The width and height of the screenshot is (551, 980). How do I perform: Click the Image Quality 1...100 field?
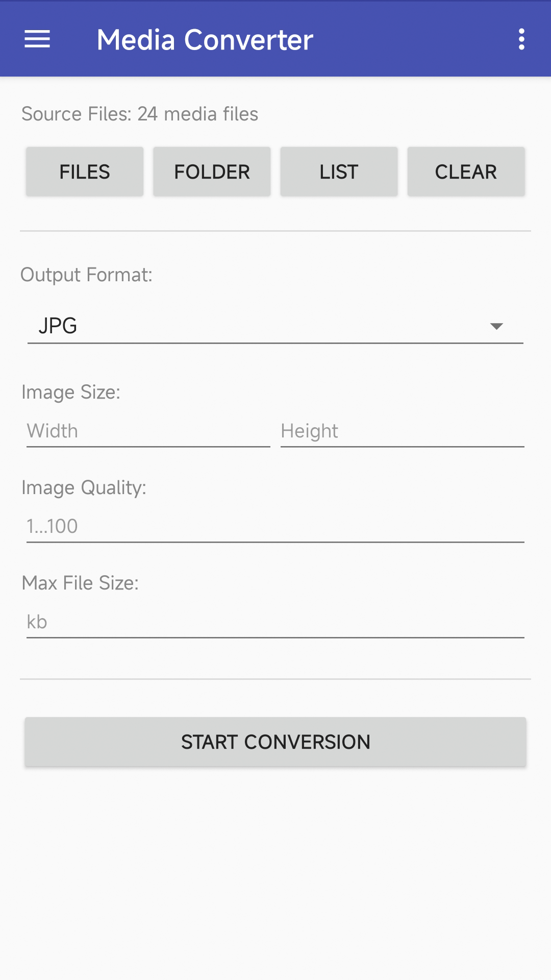275,527
